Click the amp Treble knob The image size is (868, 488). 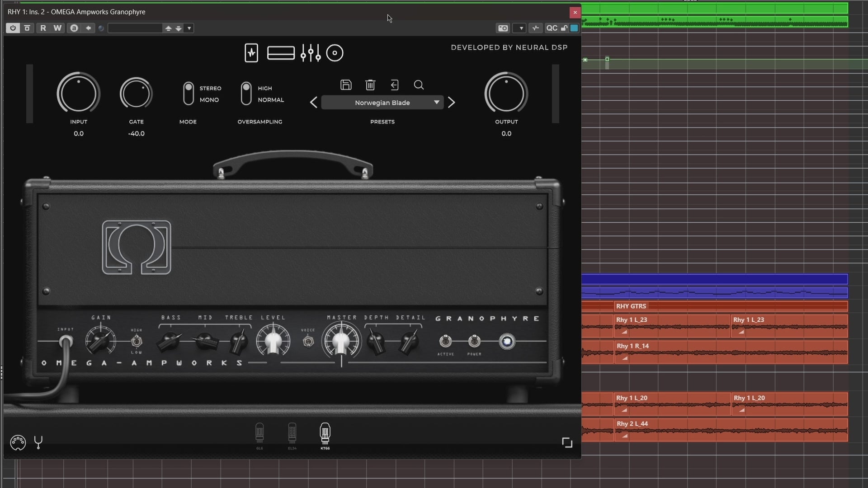click(x=239, y=342)
